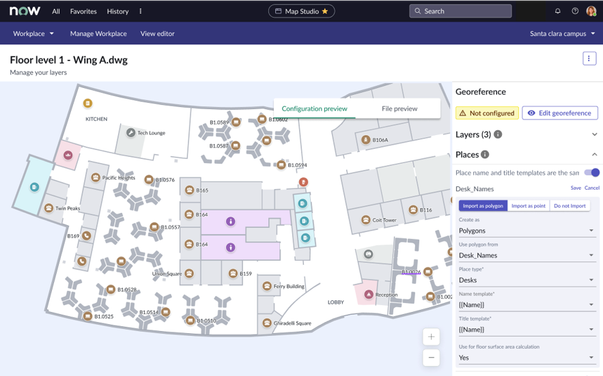
Task: Open the notifications bell icon
Action: (x=558, y=11)
